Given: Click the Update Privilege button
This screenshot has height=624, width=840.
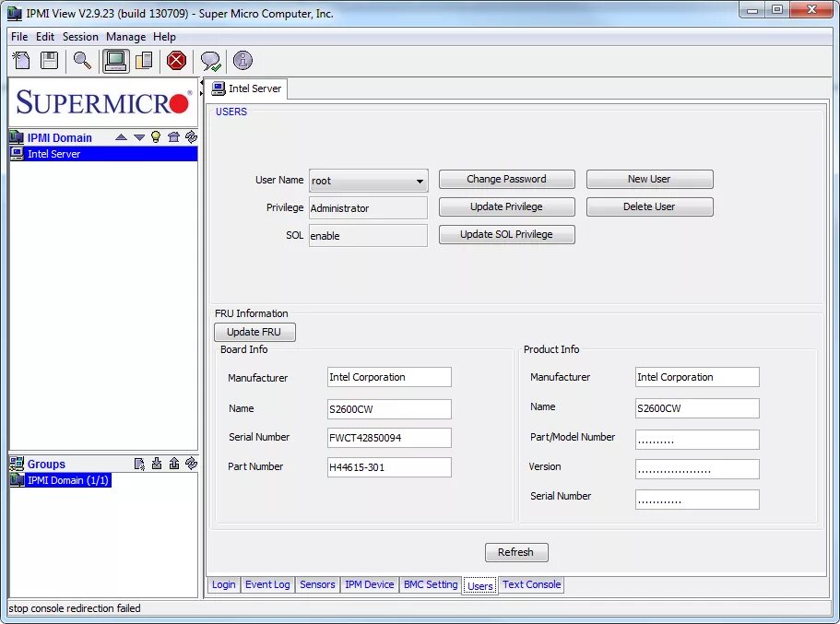Looking at the screenshot, I should 507,206.
